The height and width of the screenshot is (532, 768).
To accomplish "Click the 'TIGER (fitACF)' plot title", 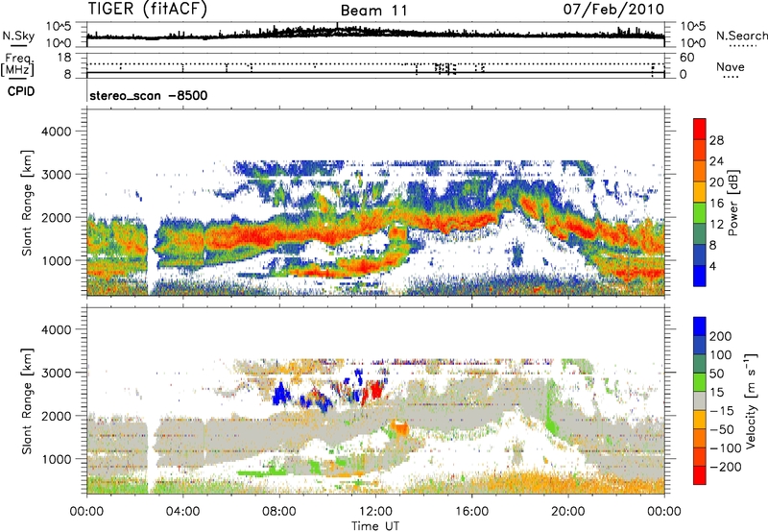I will (x=148, y=9).
